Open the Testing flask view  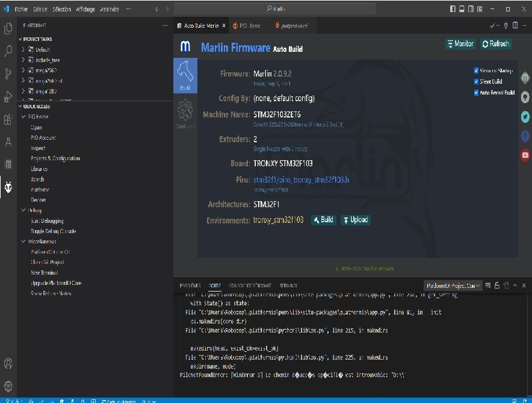(8, 142)
